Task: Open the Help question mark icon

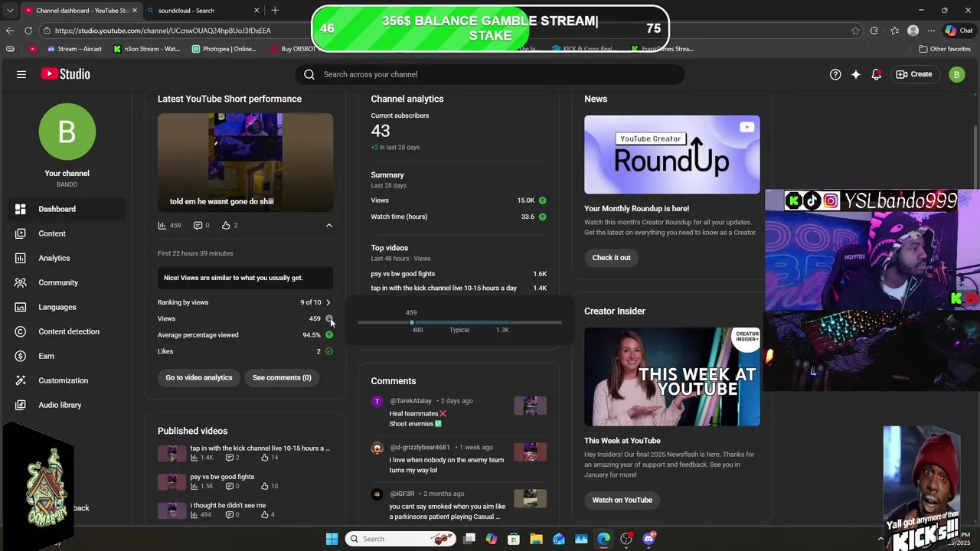Action: [x=835, y=74]
